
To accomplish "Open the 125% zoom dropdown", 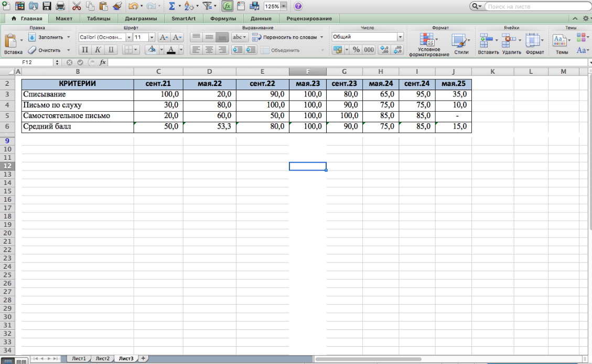I will pyautogui.click(x=284, y=7).
